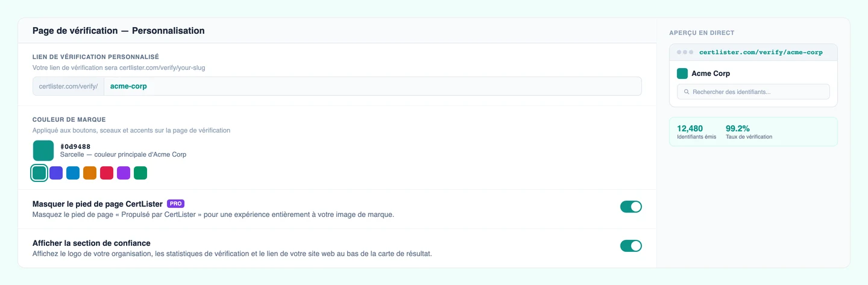The image size is (868, 285).
Task: Click the LIEN DE VÉRIFICATION PERSONNALISÉ label
Action: click(96, 57)
